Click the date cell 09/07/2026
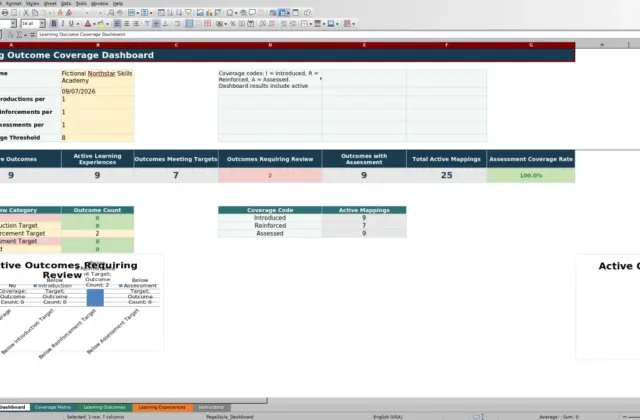This screenshot has height=420, width=640. [98, 91]
